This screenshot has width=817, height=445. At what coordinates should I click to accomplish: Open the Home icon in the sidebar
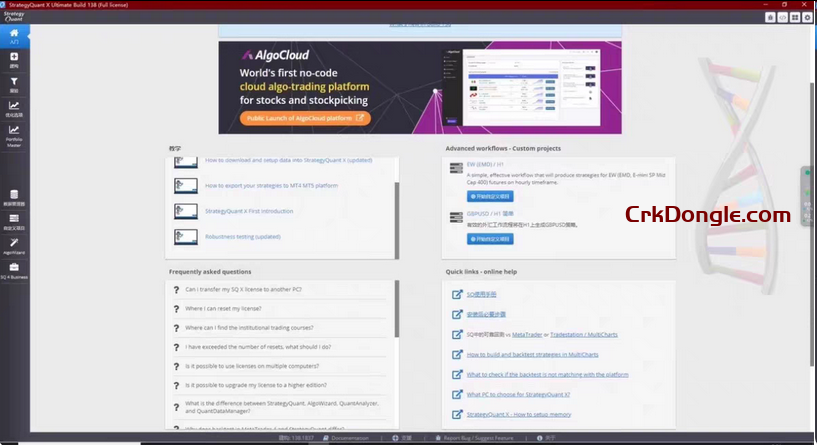(14, 36)
